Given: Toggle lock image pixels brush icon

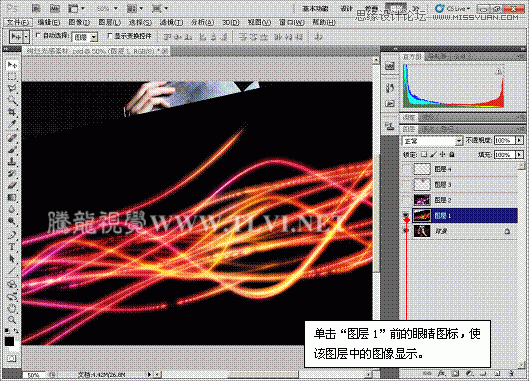Looking at the screenshot, I should 434,155.
